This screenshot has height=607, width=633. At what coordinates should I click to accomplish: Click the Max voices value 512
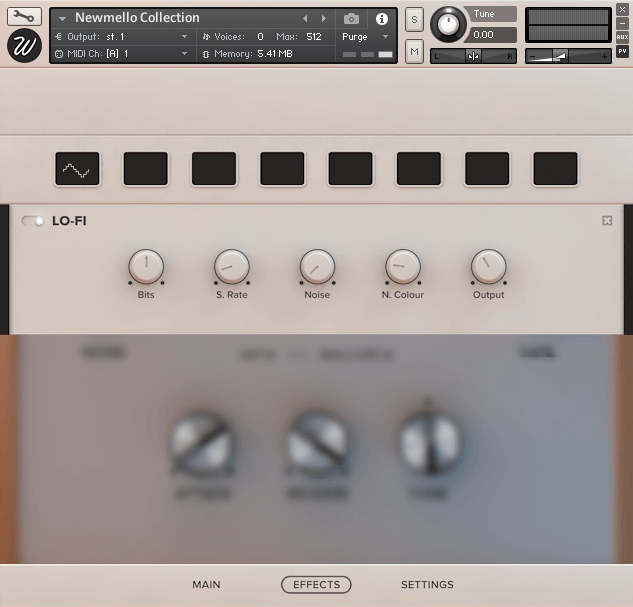click(x=314, y=37)
